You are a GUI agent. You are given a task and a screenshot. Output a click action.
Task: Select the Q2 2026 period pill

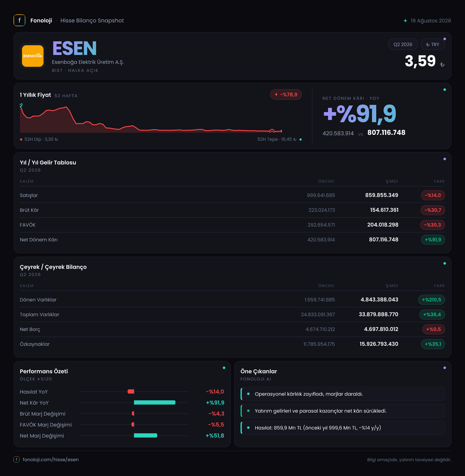click(403, 44)
